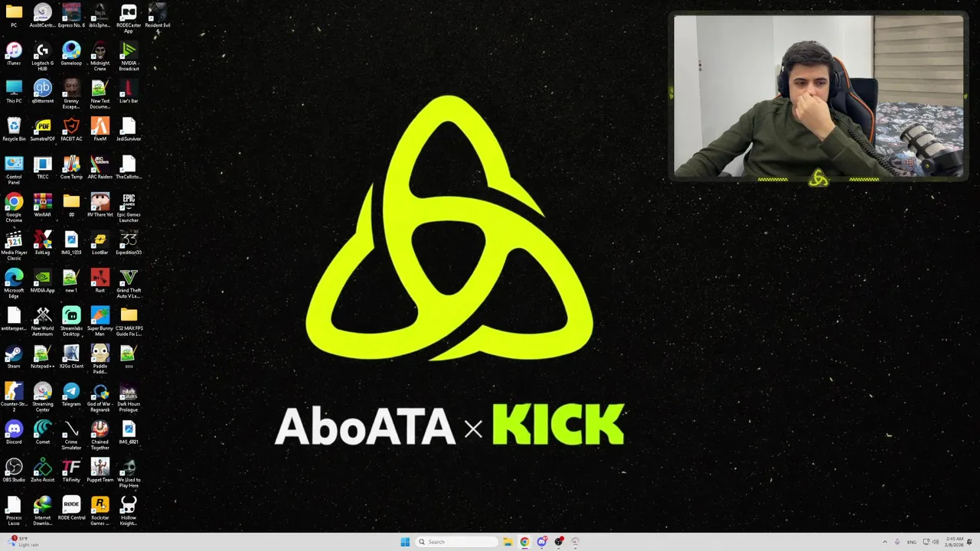Open NVIDIA Broadcast shortcut
The image size is (980, 551).
tap(129, 57)
